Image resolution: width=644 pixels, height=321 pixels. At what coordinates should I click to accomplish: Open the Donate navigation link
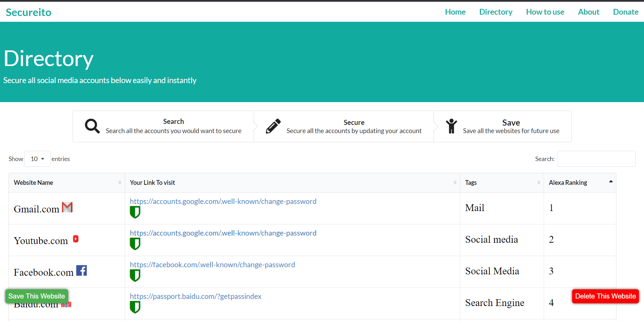click(626, 12)
